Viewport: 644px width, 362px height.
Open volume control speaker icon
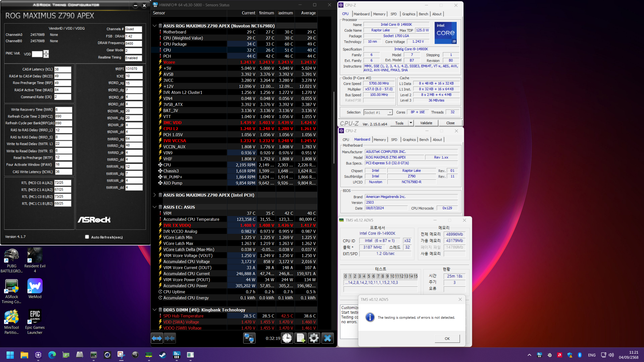(x=611, y=355)
